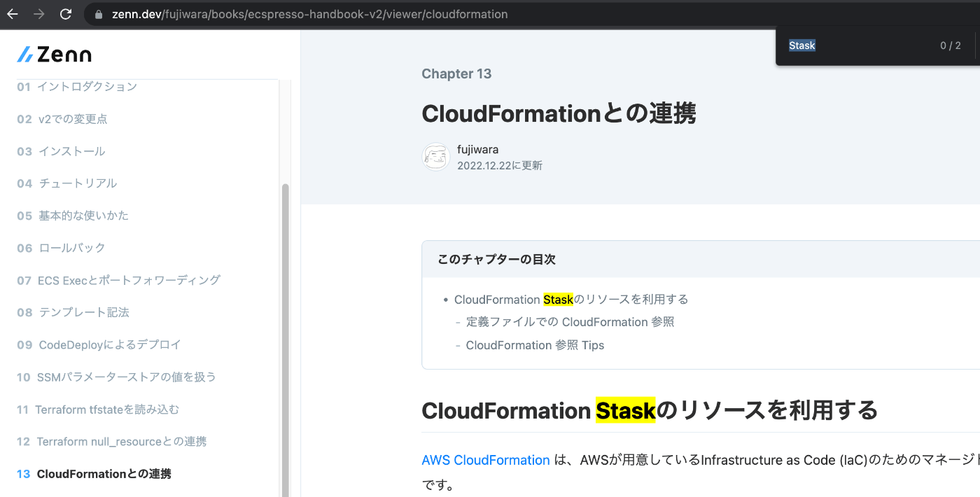
Task: Select current chapter 13 CloudFormationとの連携
Action: pos(94,474)
